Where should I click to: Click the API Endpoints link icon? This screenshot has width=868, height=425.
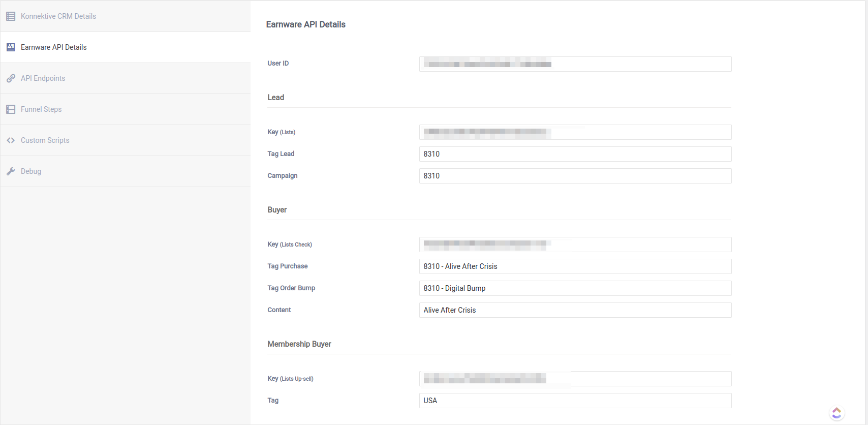coord(11,78)
